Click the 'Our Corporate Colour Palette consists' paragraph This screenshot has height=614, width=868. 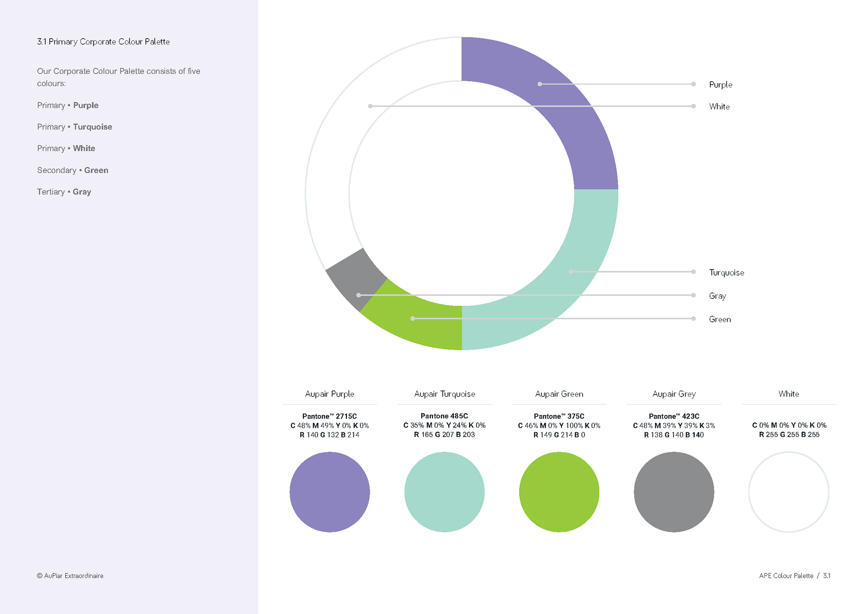[x=118, y=77]
